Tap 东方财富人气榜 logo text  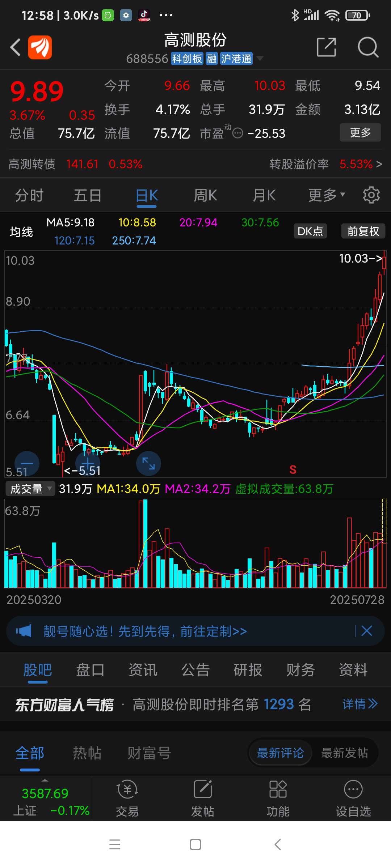point(64,705)
